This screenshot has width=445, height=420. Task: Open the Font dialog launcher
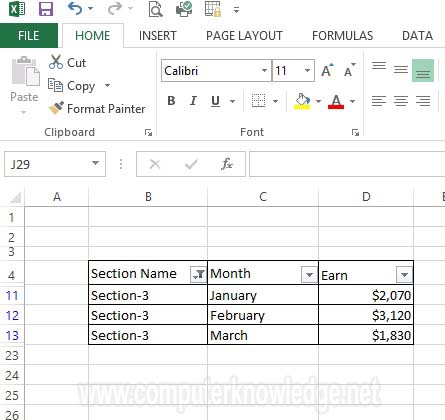tap(355, 133)
